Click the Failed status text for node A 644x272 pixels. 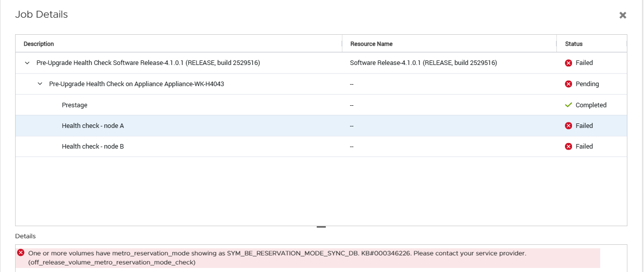[x=584, y=125]
